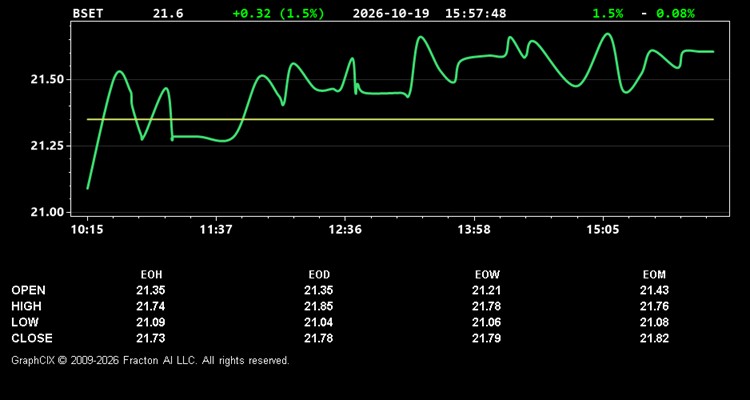
Task: Select EOH high value 21.74
Action: pyautogui.click(x=151, y=306)
